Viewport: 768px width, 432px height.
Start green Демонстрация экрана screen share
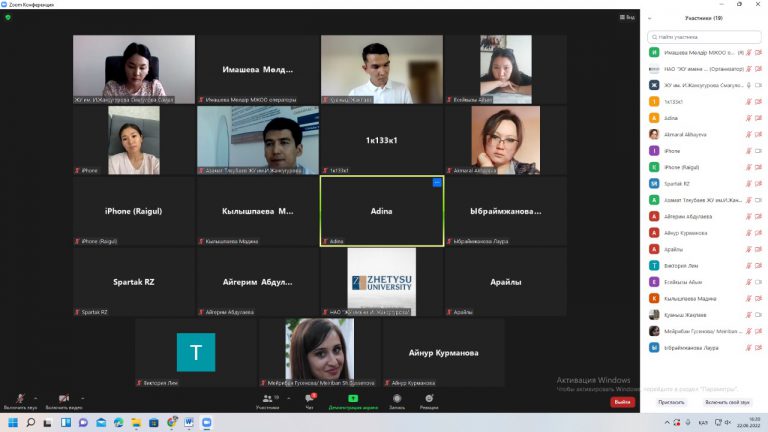pos(353,398)
